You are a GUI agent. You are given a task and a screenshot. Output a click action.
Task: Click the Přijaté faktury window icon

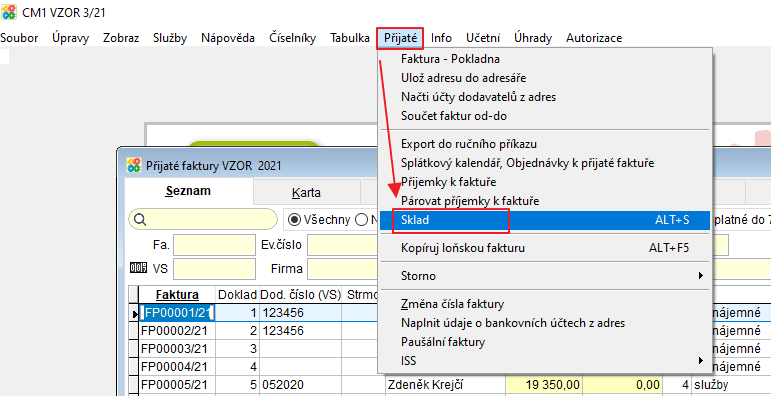pyautogui.click(x=133, y=165)
